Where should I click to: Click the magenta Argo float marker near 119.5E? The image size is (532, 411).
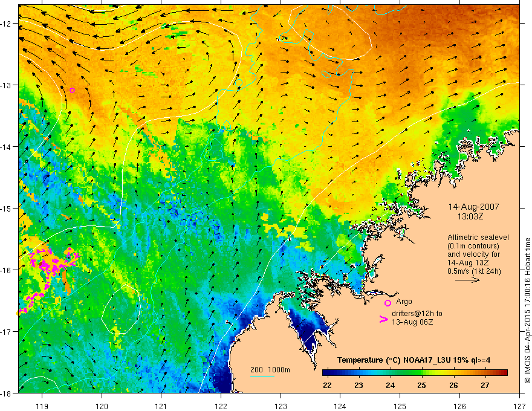[x=73, y=90]
